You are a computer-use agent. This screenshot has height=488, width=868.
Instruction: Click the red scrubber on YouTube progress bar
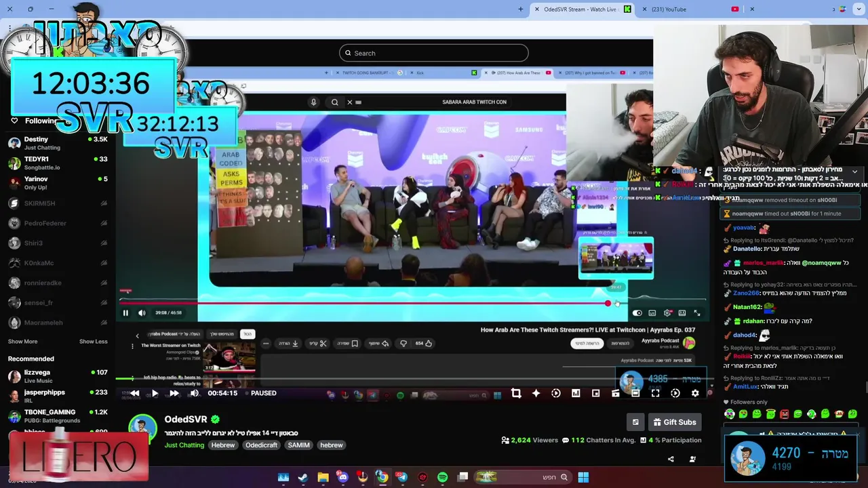[608, 304]
